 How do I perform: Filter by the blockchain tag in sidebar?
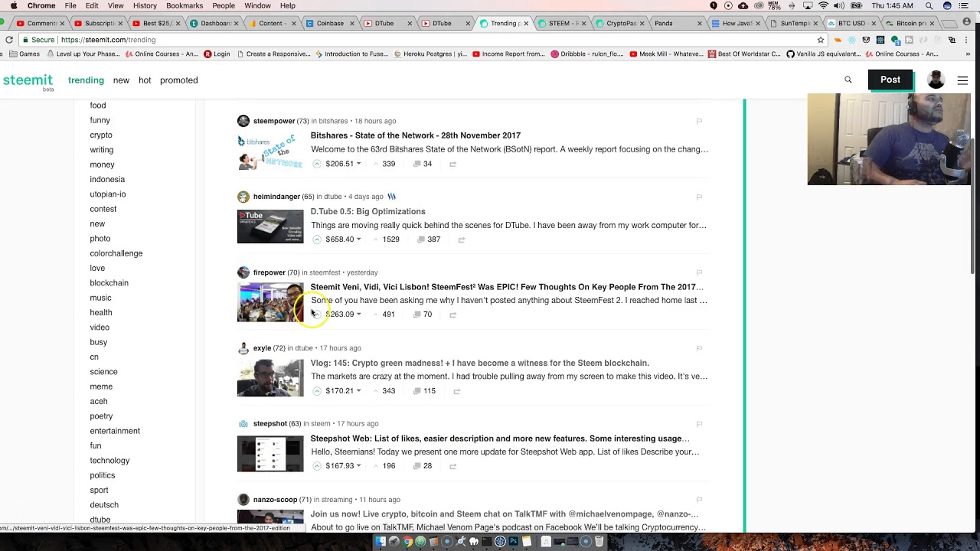109,283
